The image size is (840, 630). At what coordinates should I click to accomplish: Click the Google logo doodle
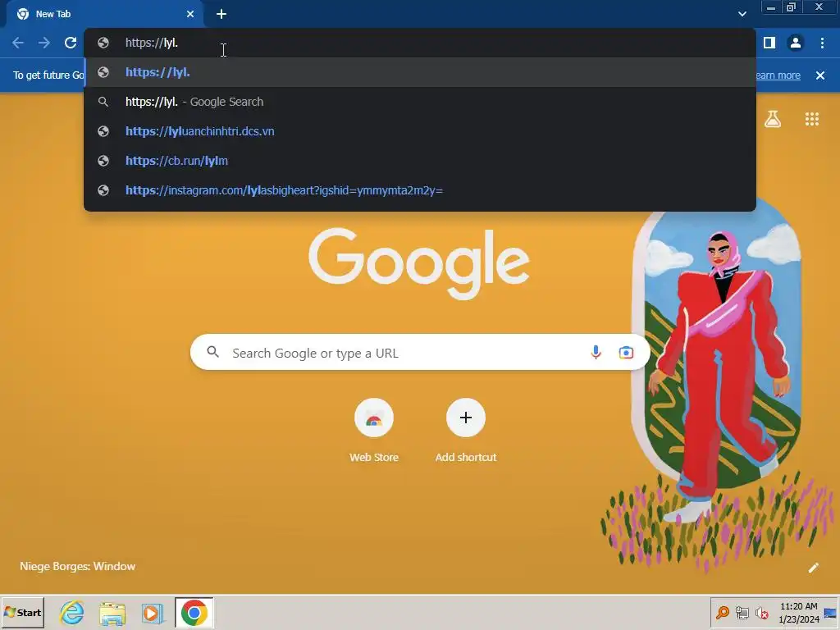(419, 264)
